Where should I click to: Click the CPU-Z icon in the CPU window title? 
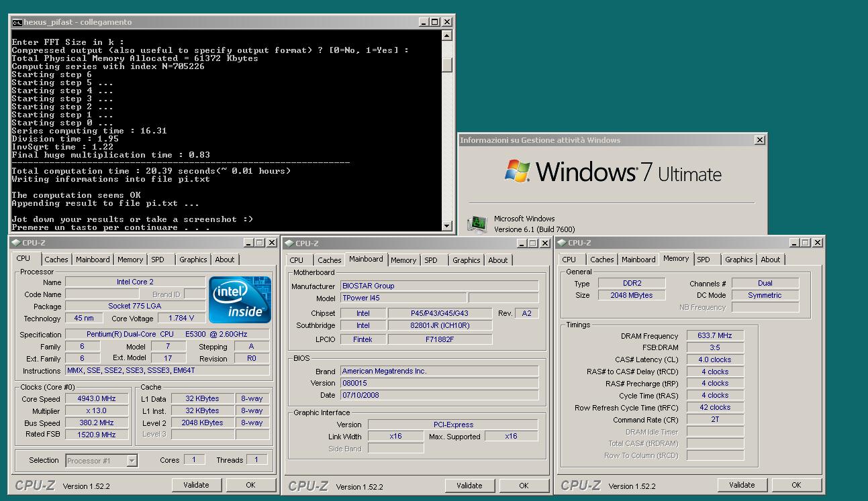click(15, 243)
